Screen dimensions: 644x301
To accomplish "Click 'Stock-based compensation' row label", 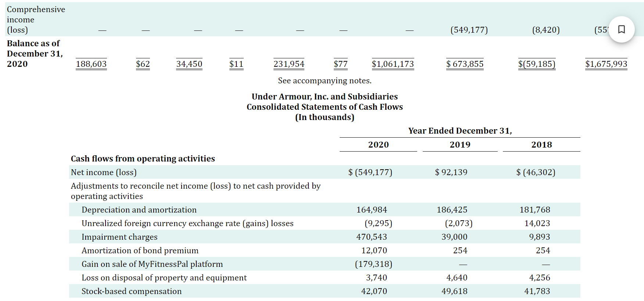I will click(x=132, y=291).
